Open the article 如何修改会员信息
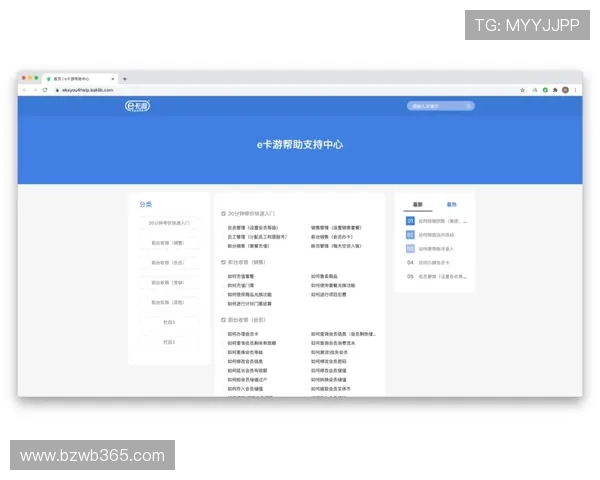The height and width of the screenshot is (480, 600). tap(245, 362)
